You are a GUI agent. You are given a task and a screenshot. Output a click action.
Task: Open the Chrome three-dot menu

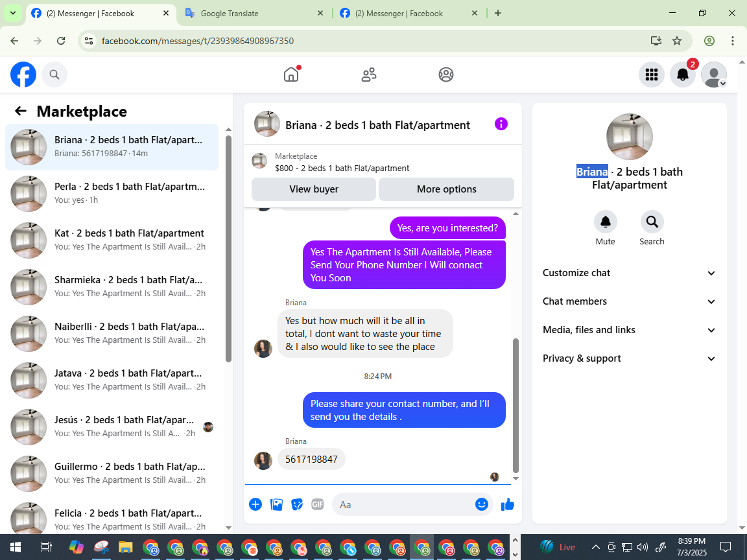coord(733,41)
